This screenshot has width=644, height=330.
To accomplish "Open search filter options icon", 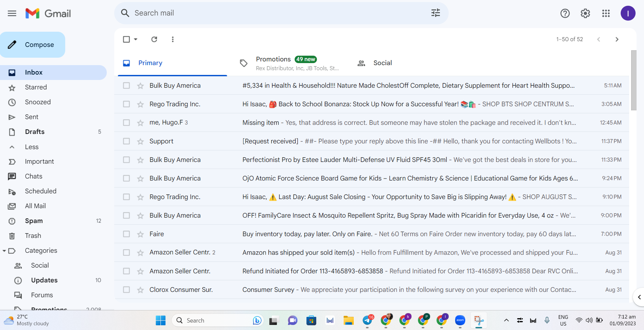I will pyautogui.click(x=436, y=13).
